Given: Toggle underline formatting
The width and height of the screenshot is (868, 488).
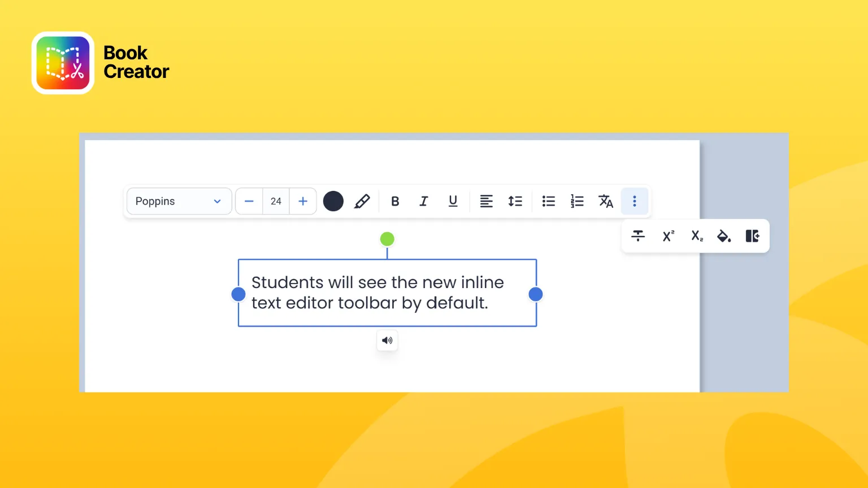Looking at the screenshot, I should pos(453,201).
